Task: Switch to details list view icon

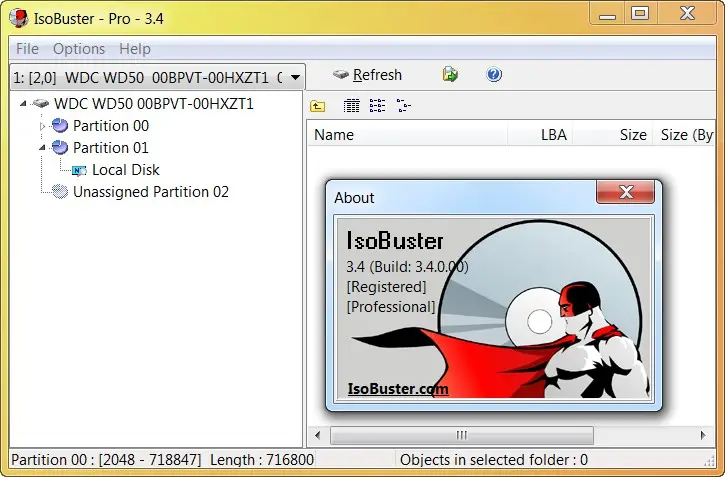Action: 351,106
